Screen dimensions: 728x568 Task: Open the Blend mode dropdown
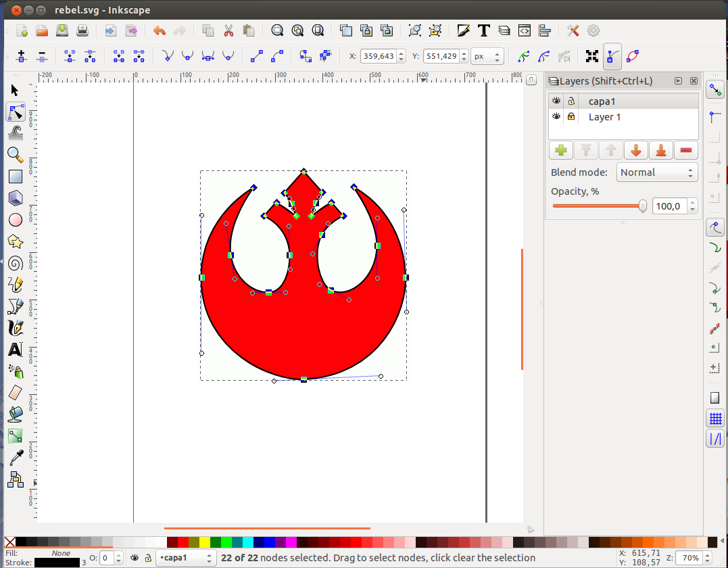coord(656,172)
